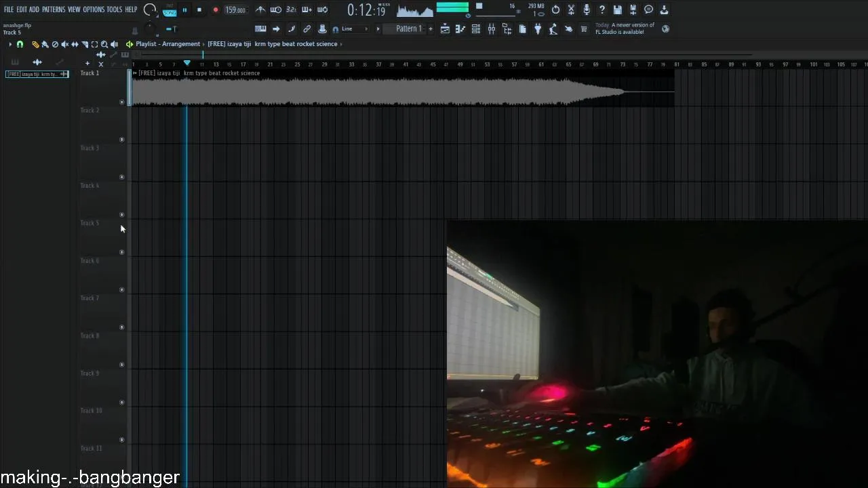Mute Track 4 using its dot
868x488 pixels.
click(122, 215)
